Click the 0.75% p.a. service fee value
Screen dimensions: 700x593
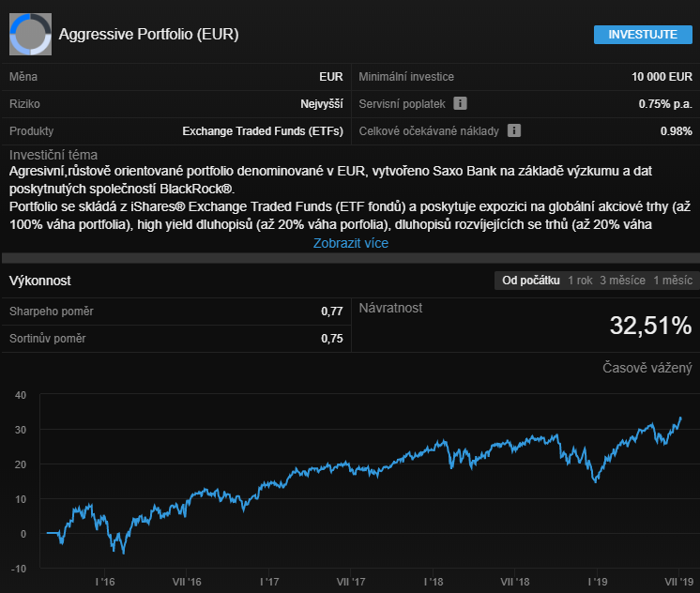(665, 104)
